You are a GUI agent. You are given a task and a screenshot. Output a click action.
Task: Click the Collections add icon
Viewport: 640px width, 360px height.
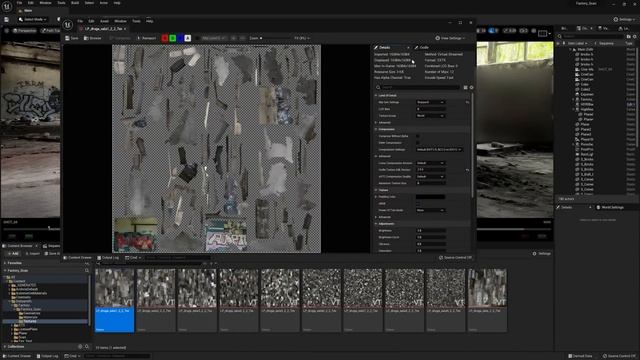coord(80,347)
